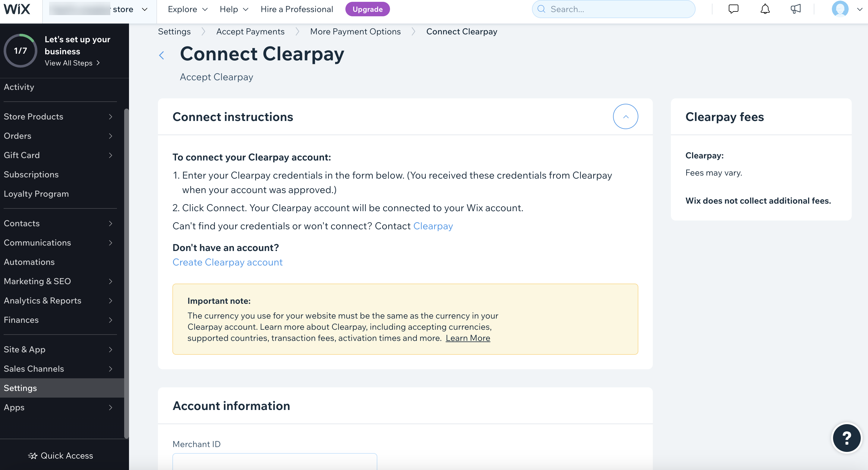Image resolution: width=868 pixels, height=470 pixels.
Task: Click the 1/7 setup progress circle
Action: [x=20, y=51]
